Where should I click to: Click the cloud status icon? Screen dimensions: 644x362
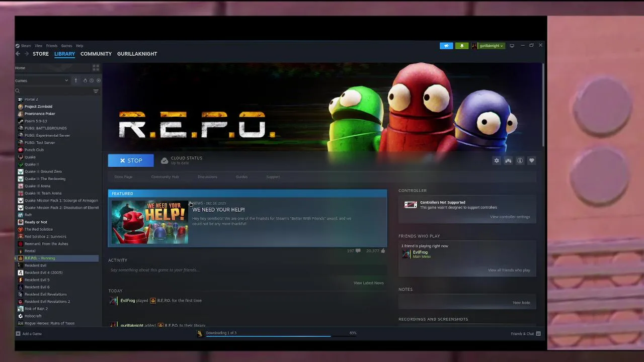point(165,160)
